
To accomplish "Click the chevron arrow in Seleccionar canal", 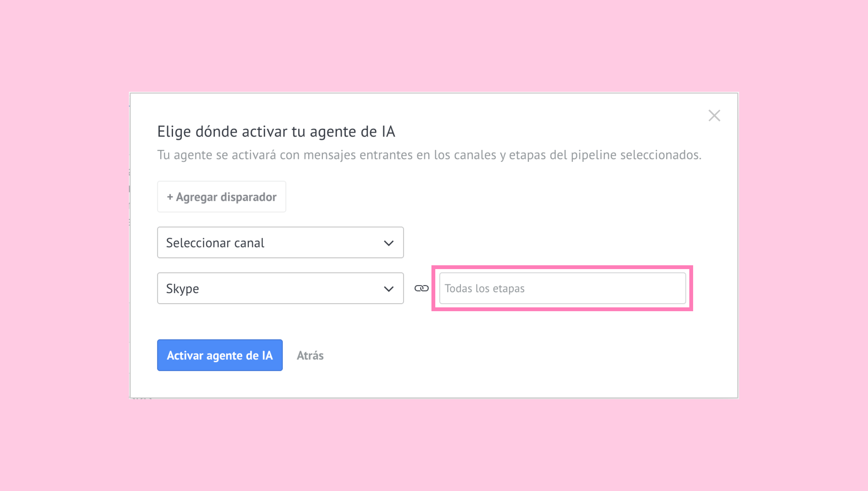I will (x=389, y=243).
